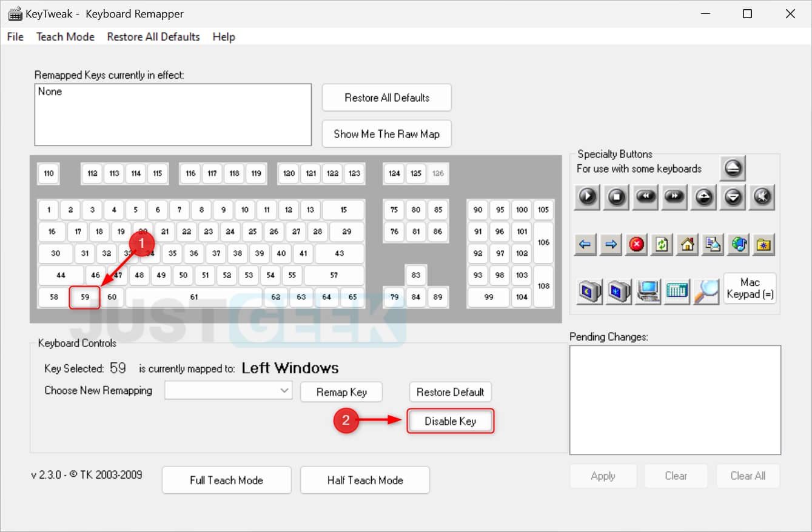The image size is (812, 532).
Task: Open the Restore All Defaults menu item
Action: point(153,37)
